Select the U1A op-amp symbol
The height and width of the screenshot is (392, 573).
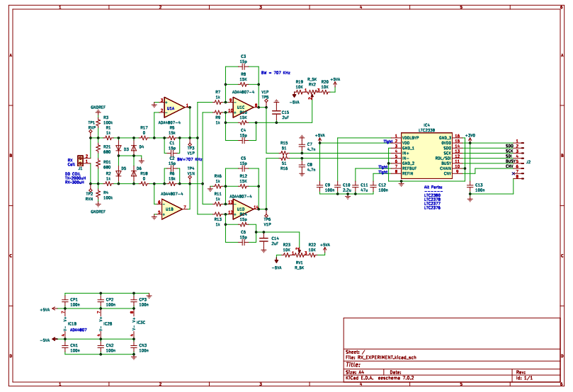pos(174,108)
